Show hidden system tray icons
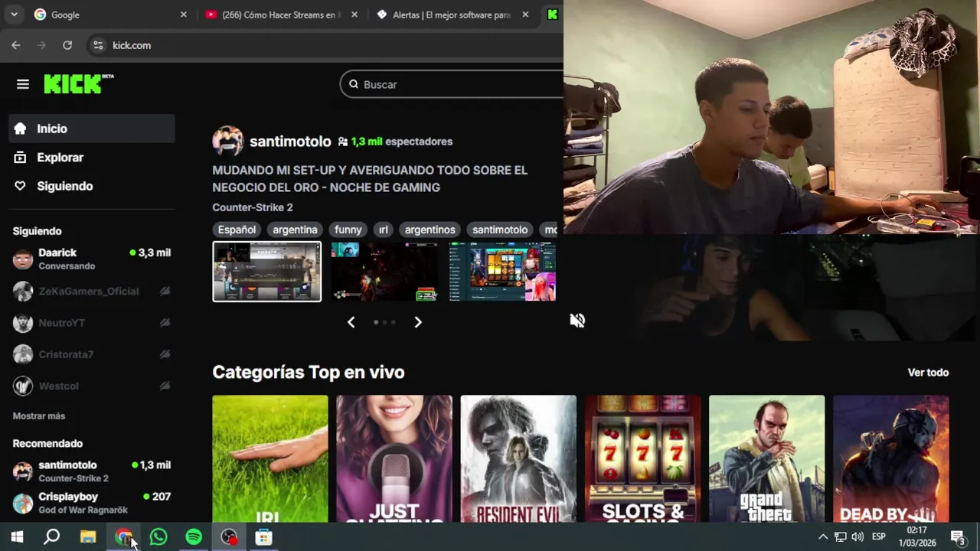Viewport: 980px width, 551px height. (823, 537)
